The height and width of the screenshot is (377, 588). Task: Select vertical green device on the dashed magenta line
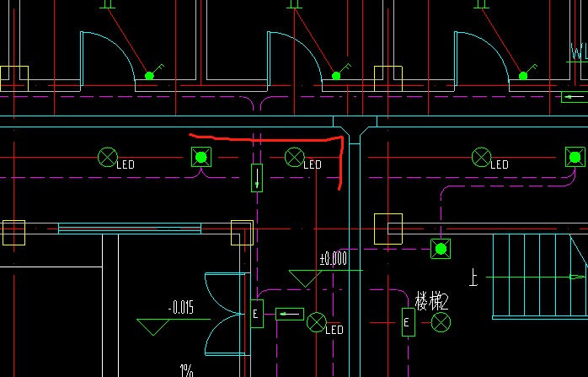(x=257, y=178)
